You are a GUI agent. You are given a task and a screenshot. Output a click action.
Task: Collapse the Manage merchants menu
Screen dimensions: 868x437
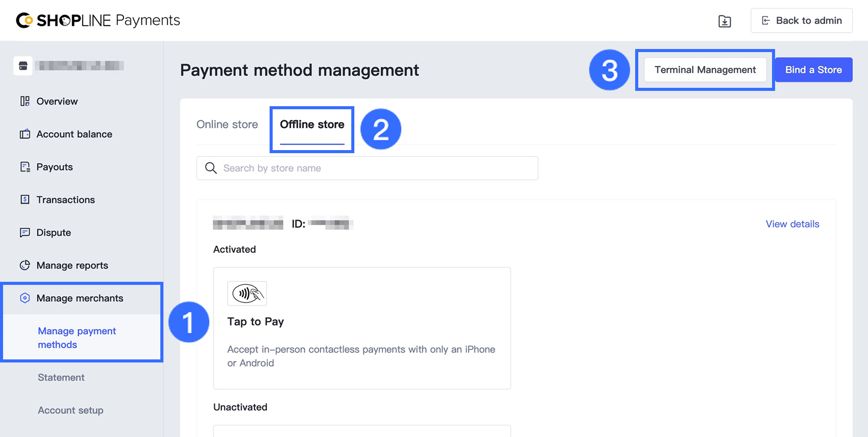point(80,298)
